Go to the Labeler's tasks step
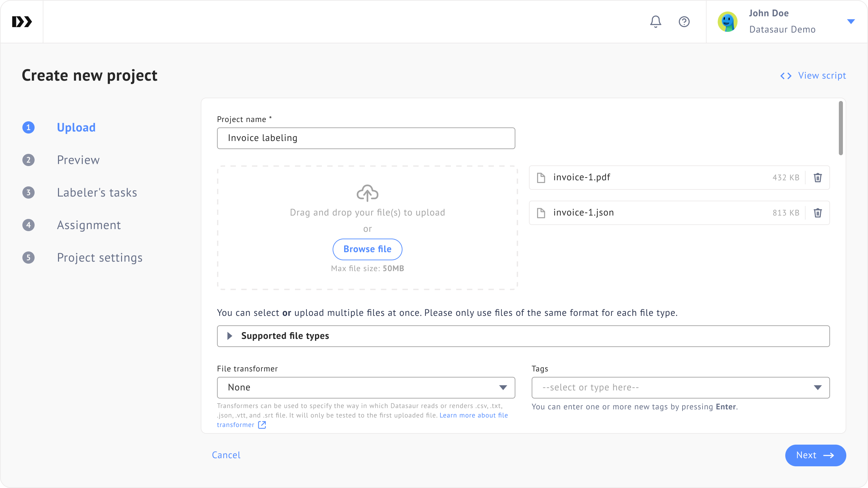This screenshot has width=868, height=488. (x=97, y=192)
